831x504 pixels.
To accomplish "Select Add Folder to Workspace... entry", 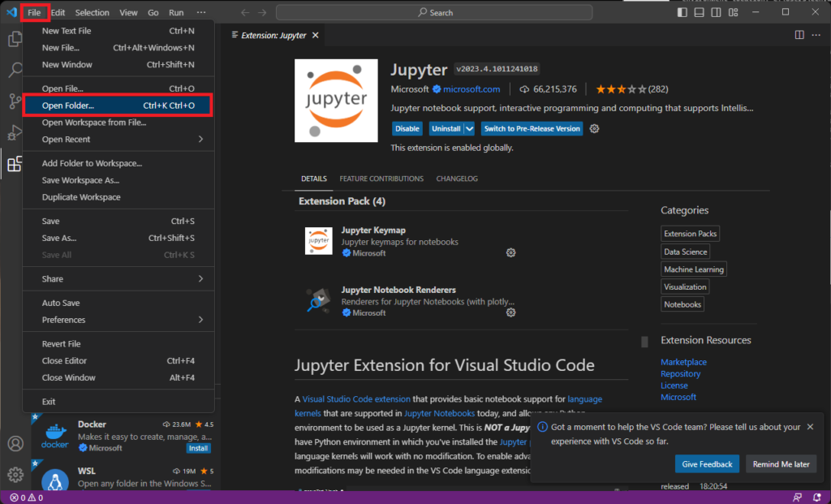I will click(118, 163).
